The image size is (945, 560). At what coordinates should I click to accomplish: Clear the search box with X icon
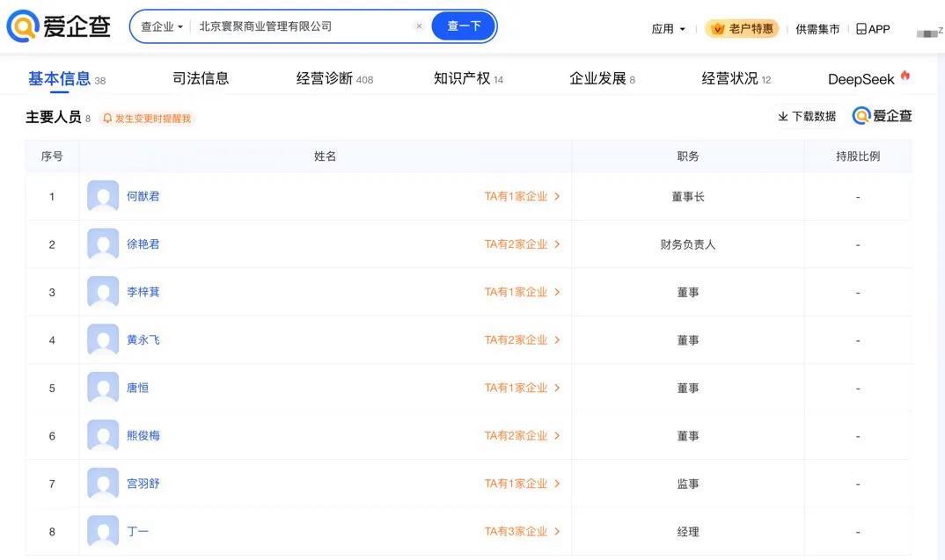[x=419, y=26]
